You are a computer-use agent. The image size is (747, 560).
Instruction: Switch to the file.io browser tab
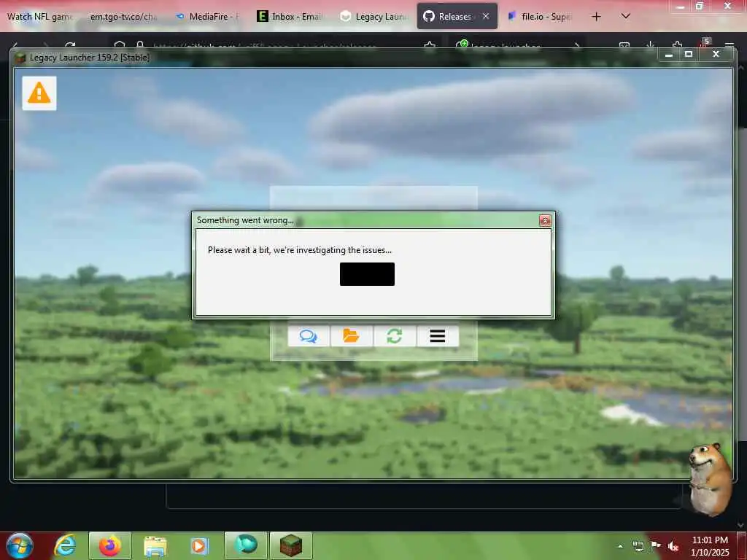coord(541,17)
